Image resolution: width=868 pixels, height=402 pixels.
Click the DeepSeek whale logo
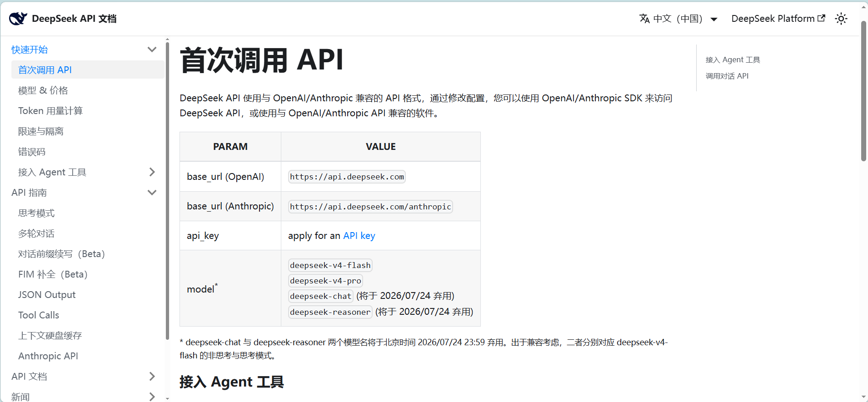pyautogui.click(x=18, y=19)
